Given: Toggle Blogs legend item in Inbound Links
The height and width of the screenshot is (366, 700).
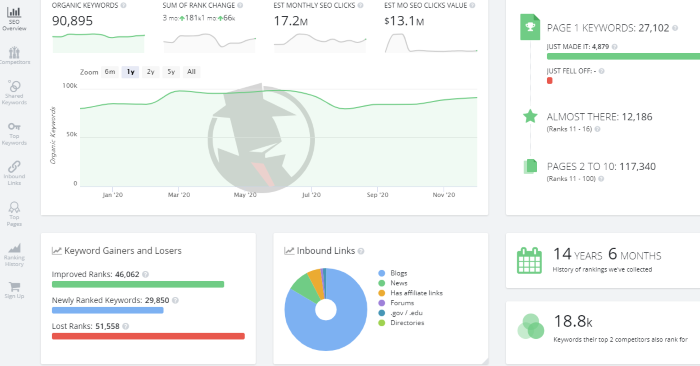Looking at the screenshot, I should coord(393,273).
